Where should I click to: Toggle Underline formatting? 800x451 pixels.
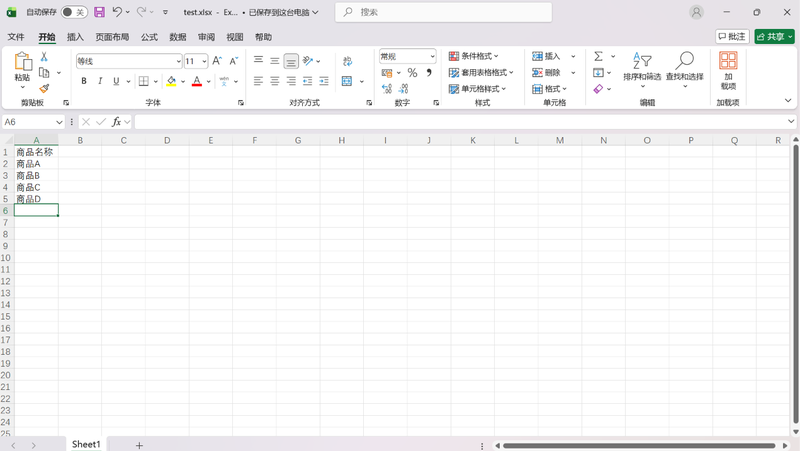116,81
